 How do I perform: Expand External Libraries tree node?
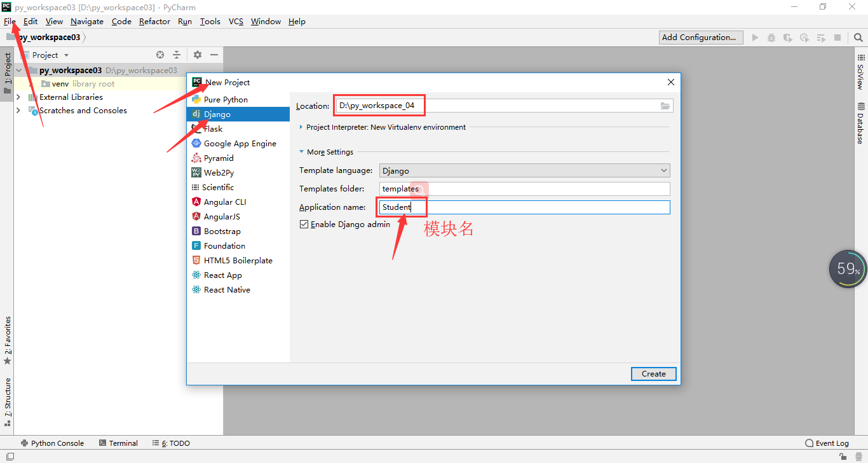[x=18, y=97]
